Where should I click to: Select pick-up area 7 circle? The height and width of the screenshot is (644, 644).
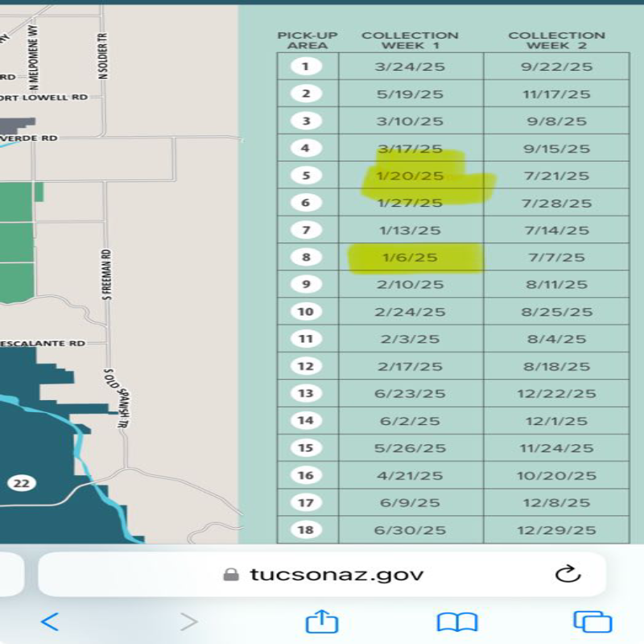click(306, 229)
